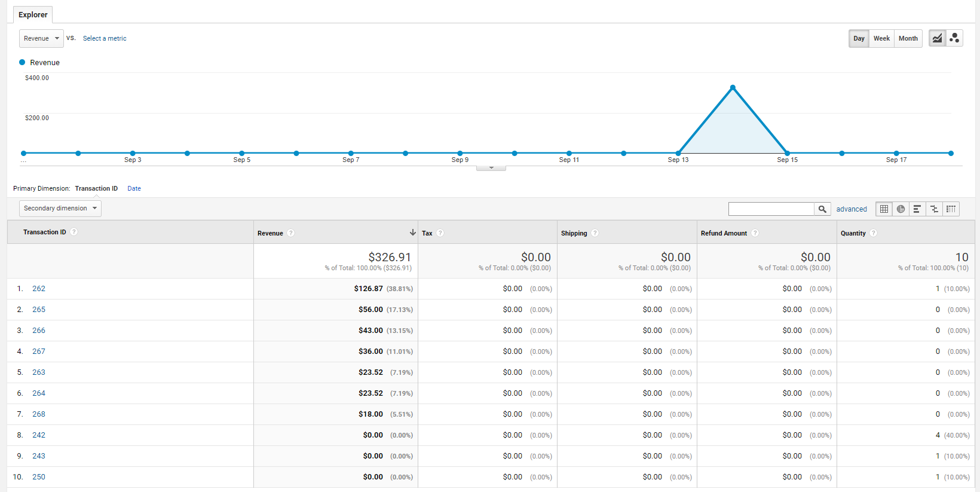This screenshot has height=492, width=980.
Task: Select the Comparison view icon
Action: (x=934, y=209)
